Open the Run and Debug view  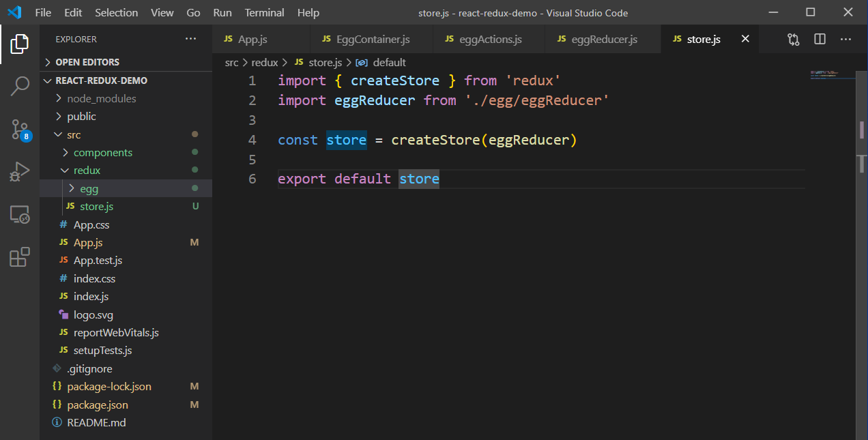click(x=20, y=171)
